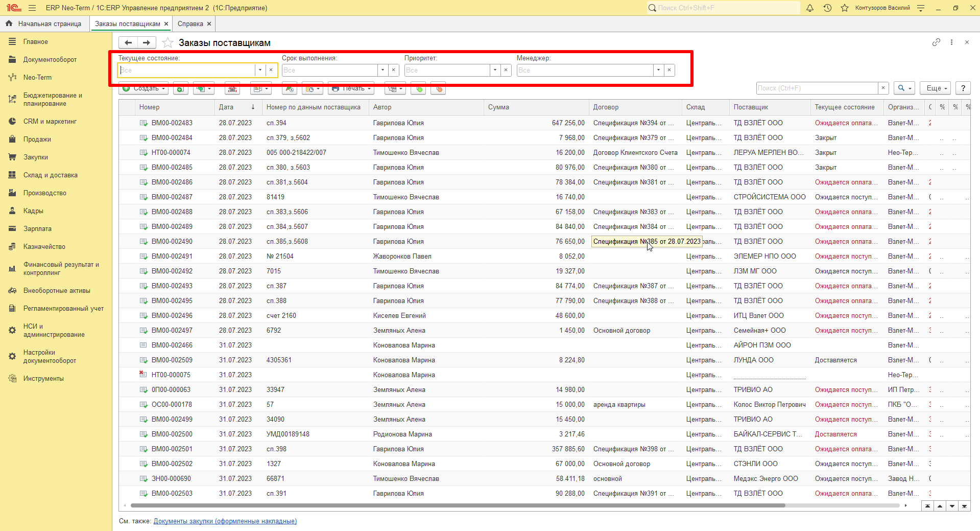Click the horizontal scrollbar of the list
Viewport: 980px width, 531px height.
(458, 505)
